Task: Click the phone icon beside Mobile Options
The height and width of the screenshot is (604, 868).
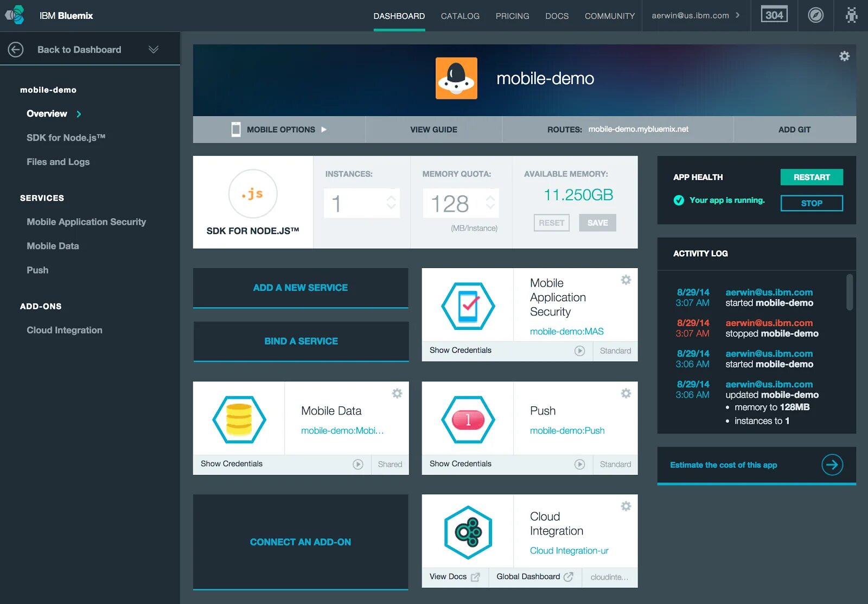Action: tap(236, 129)
